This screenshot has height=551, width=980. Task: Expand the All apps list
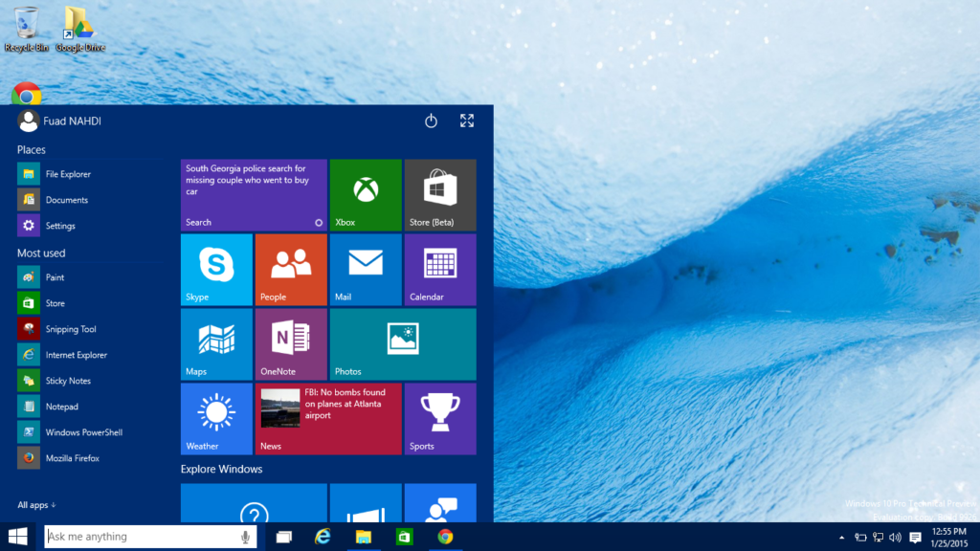pos(34,504)
